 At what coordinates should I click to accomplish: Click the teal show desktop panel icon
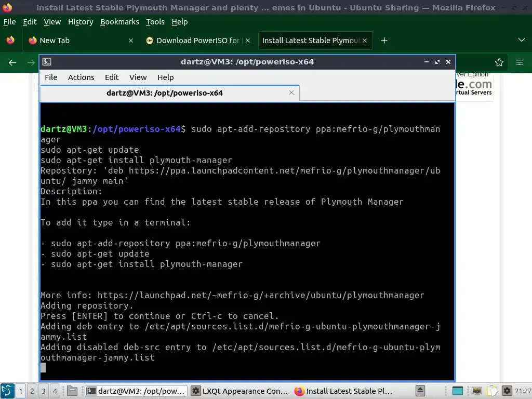(x=458, y=391)
